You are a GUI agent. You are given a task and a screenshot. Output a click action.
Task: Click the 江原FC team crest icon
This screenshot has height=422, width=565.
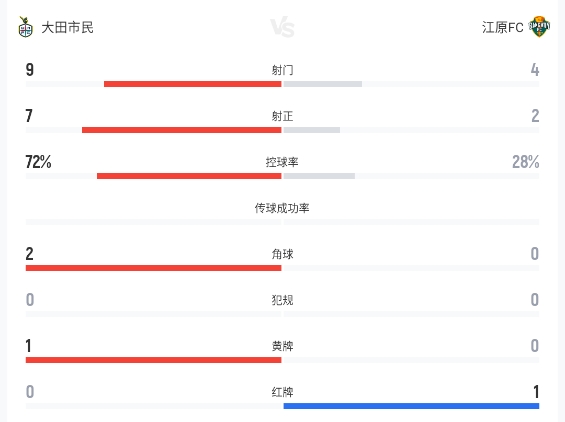(539, 27)
